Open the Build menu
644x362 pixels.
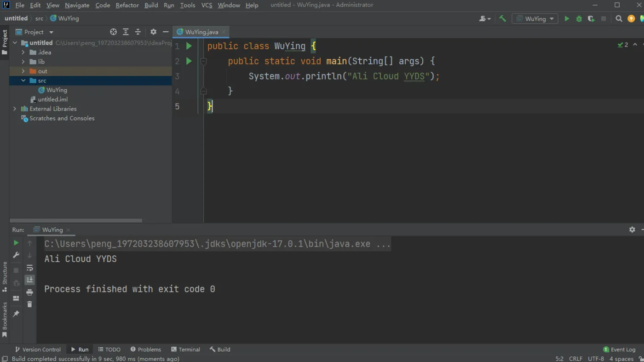151,5
